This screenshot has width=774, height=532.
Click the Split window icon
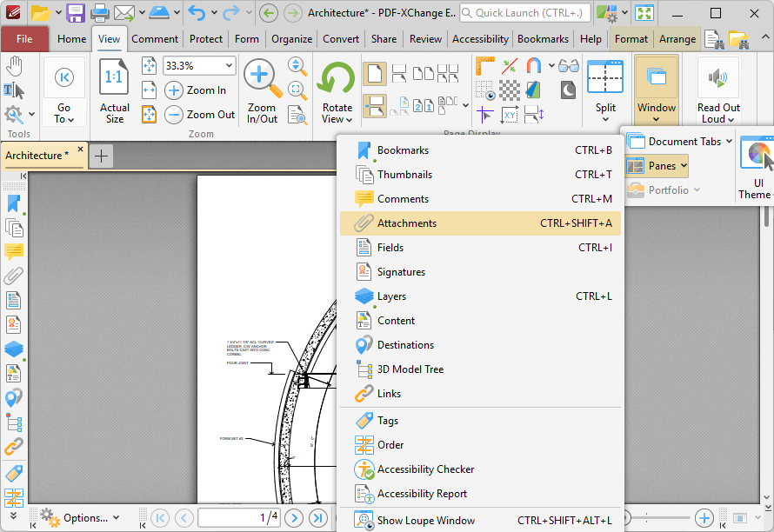click(x=605, y=78)
